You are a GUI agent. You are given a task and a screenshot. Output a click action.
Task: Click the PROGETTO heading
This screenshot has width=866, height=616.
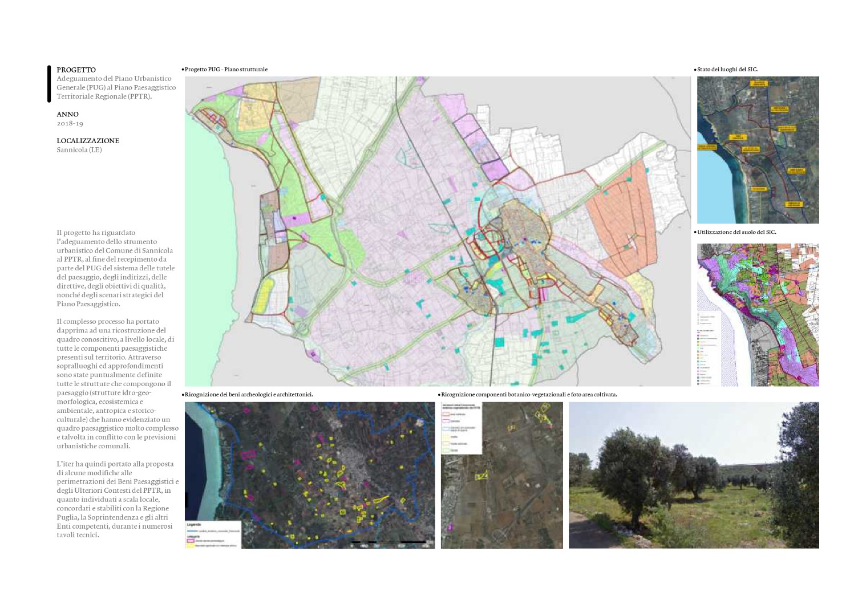(x=76, y=70)
